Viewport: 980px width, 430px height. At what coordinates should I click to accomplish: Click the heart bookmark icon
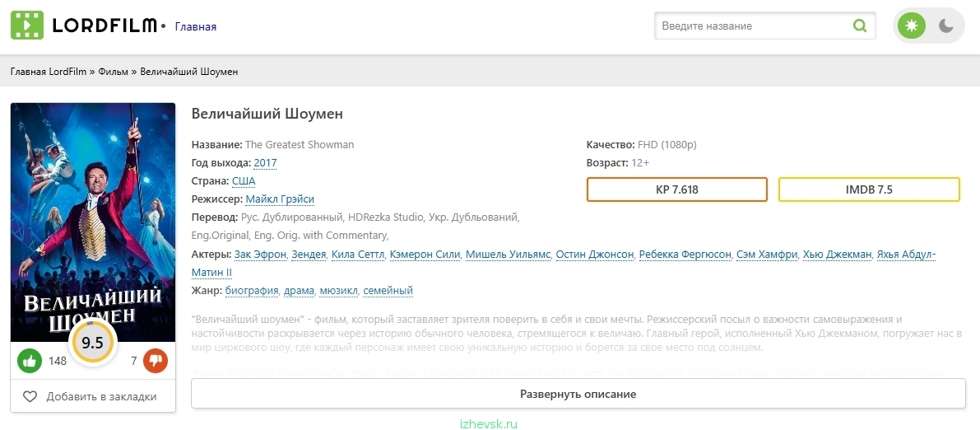pos(30,397)
